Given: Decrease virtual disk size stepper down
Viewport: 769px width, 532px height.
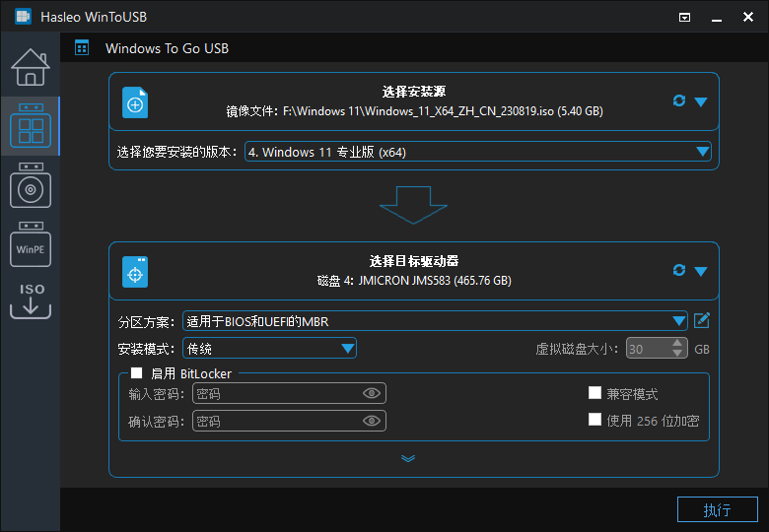Looking at the screenshot, I should coord(677,353).
